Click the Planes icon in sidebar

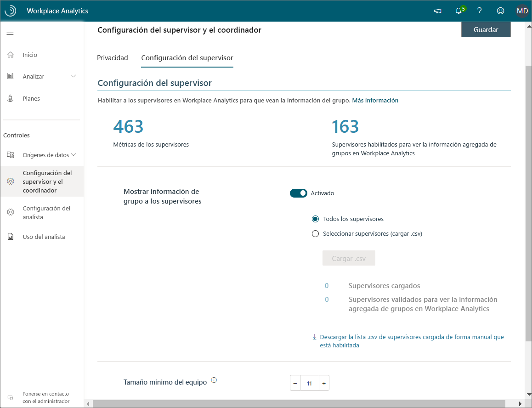(x=11, y=98)
